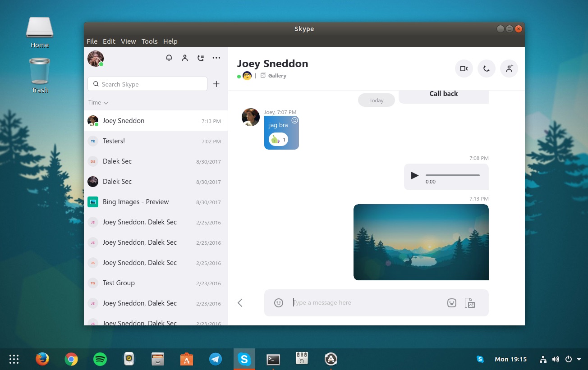Open the Tools menu
Image resolution: width=588 pixels, height=370 pixels.
point(149,41)
